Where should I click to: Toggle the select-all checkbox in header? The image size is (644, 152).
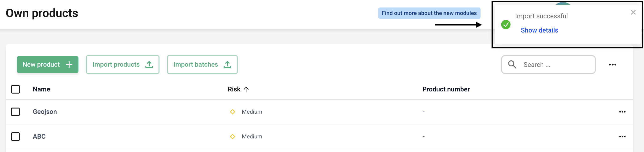[15, 89]
